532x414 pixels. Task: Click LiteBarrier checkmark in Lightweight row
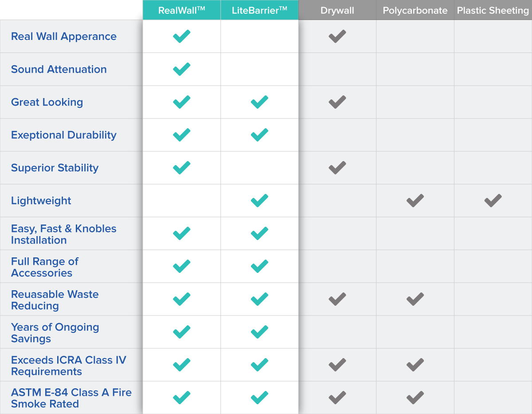[x=259, y=201]
